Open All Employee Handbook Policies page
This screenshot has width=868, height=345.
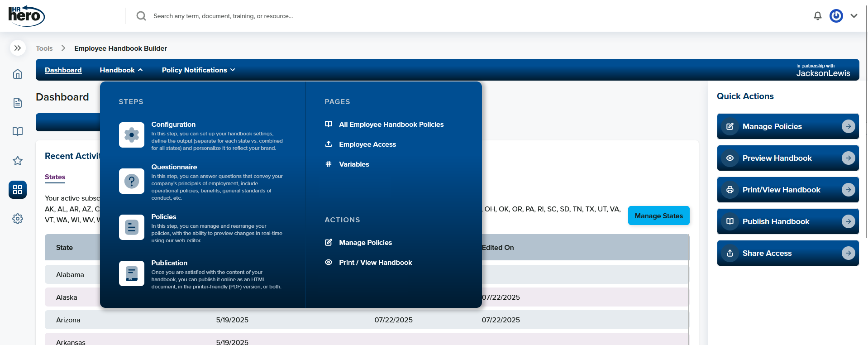point(391,125)
